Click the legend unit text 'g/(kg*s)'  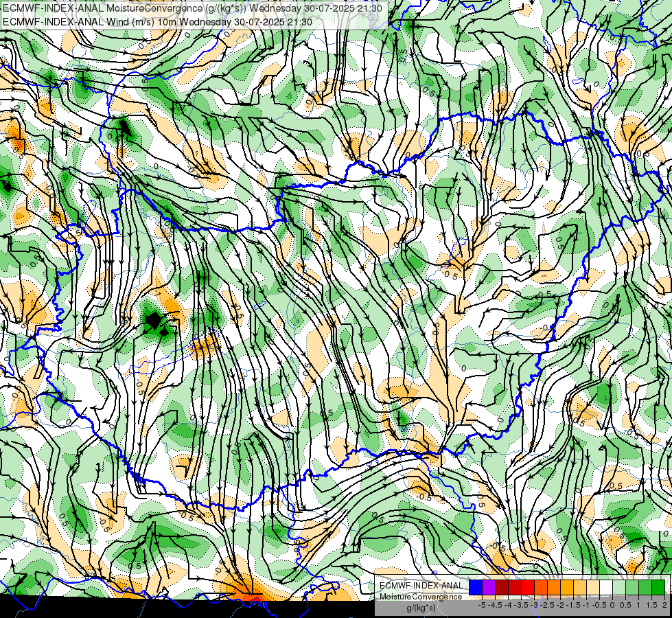pyautogui.click(x=421, y=608)
